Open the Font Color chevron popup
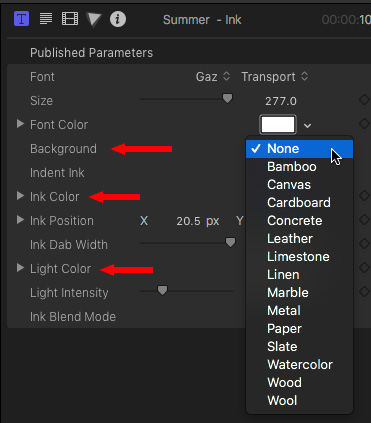Image resolution: width=371 pixels, height=423 pixels. [307, 126]
